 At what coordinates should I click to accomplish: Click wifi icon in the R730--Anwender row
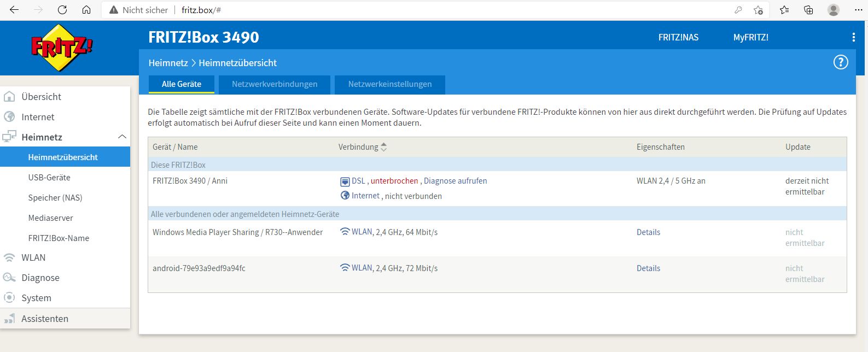[x=345, y=232]
